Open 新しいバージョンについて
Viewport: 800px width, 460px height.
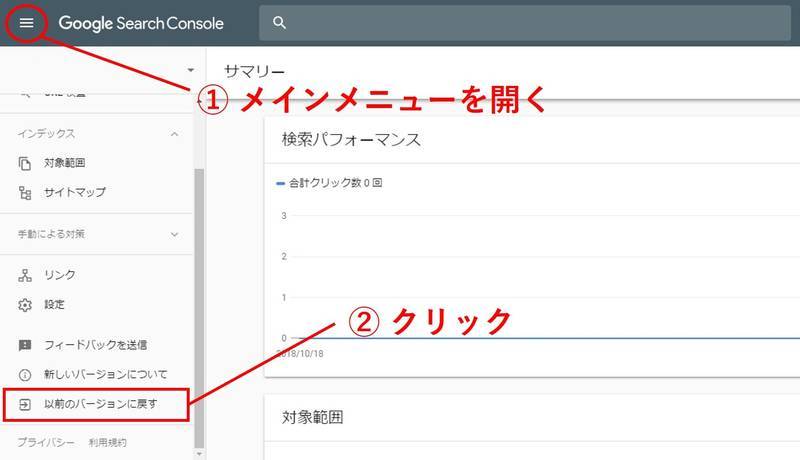coord(106,374)
